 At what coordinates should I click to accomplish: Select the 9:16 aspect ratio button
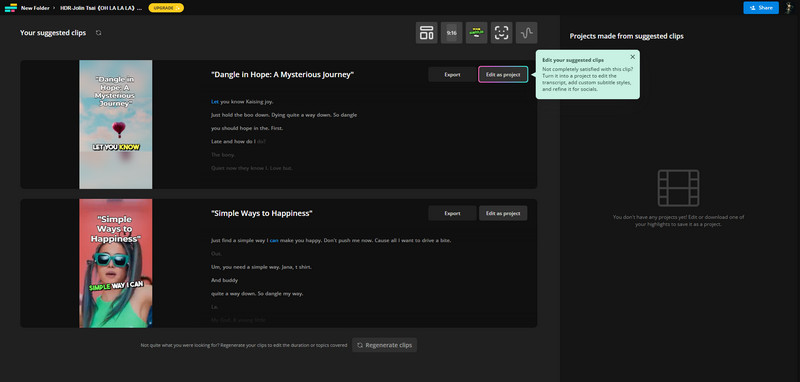452,33
